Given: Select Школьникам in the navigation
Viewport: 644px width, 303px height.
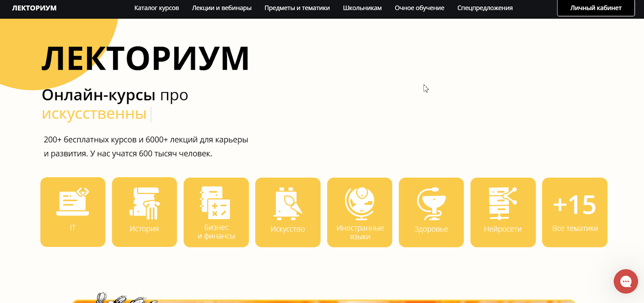Looking at the screenshot, I should pyautogui.click(x=362, y=8).
